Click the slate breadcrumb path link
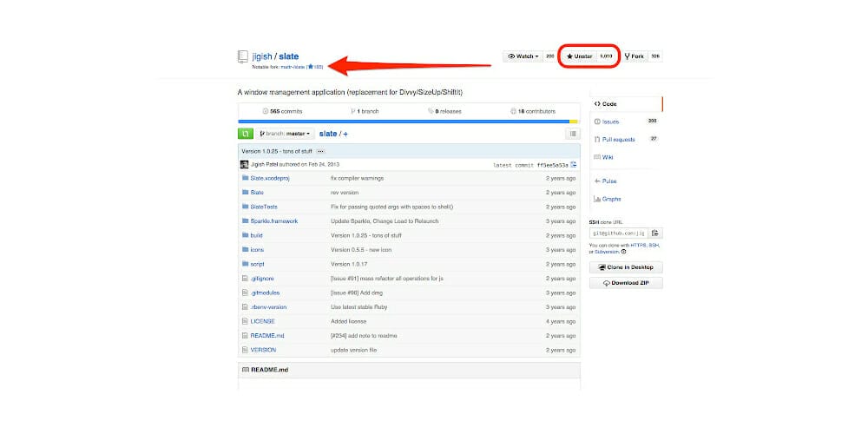 point(328,134)
